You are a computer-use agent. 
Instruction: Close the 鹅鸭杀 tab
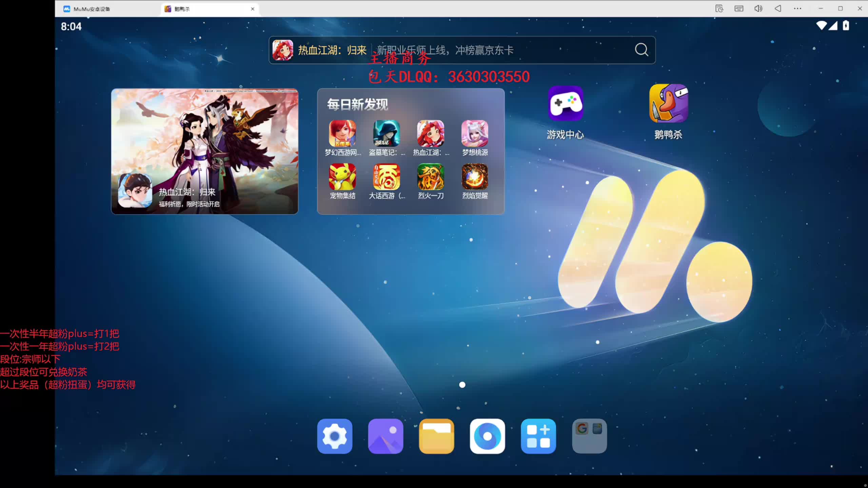[x=253, y=9]
